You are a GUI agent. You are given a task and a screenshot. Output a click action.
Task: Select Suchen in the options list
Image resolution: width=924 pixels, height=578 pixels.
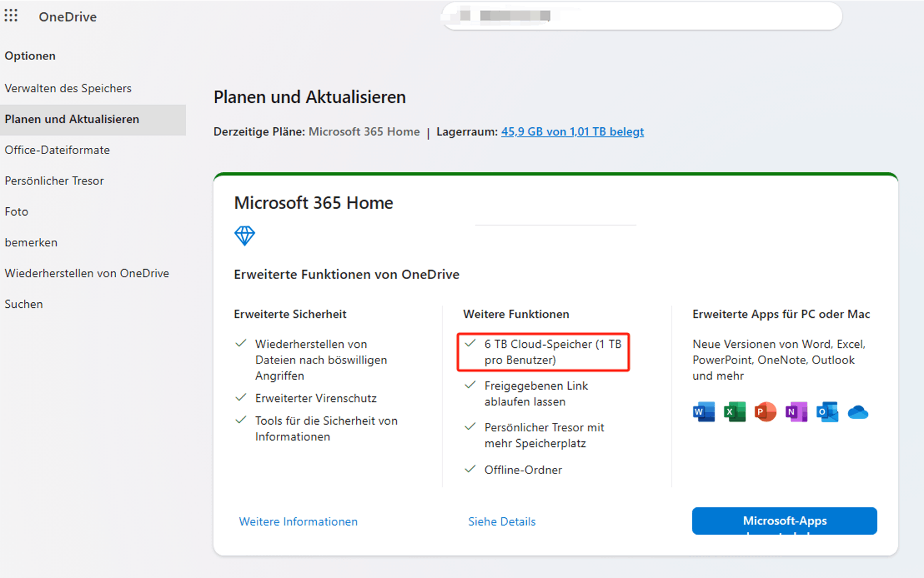tap(23, 304)
